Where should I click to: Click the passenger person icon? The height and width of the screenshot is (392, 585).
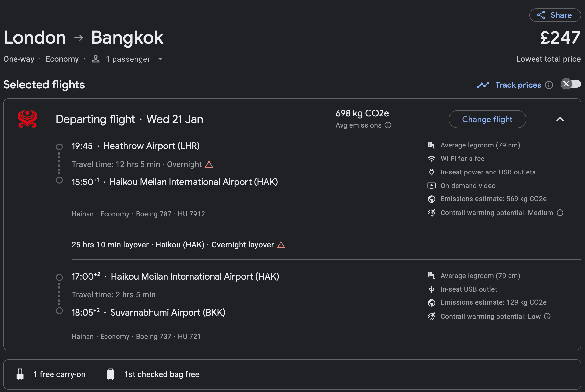pos(95,59)
